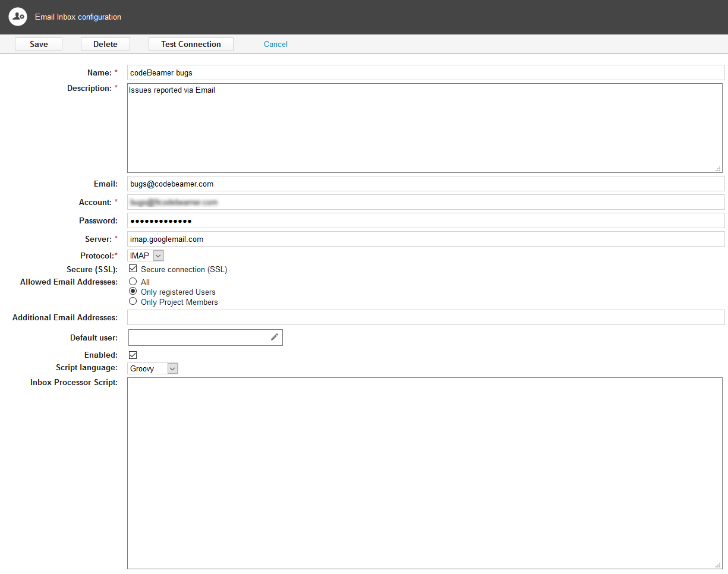Click the Server field imap.googlemail.com
This screenshot has width=728, height=574.
[426, 239]
